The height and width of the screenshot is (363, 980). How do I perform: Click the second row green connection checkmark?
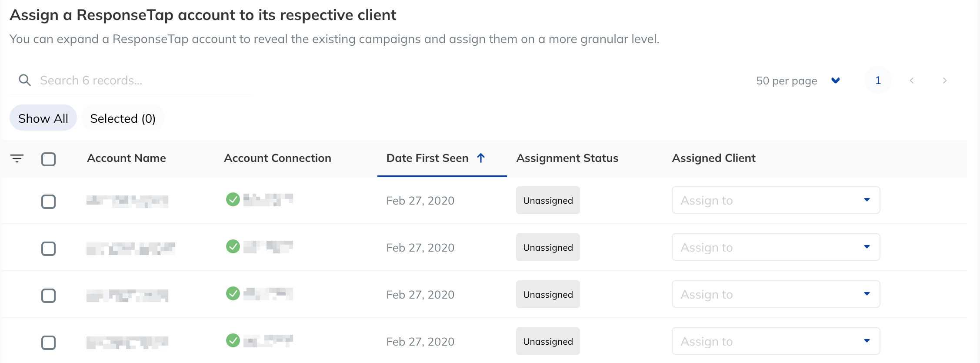(x=233, y=246)
